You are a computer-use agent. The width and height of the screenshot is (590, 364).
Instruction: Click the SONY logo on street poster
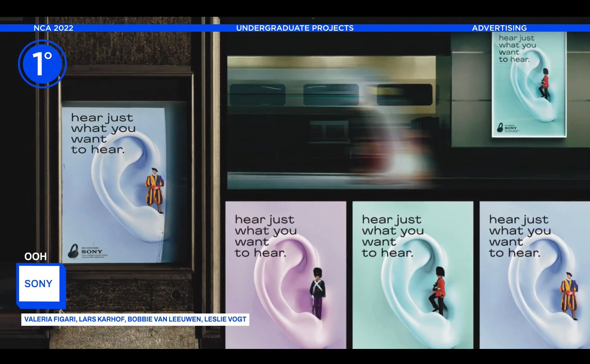tap(92, 252)
